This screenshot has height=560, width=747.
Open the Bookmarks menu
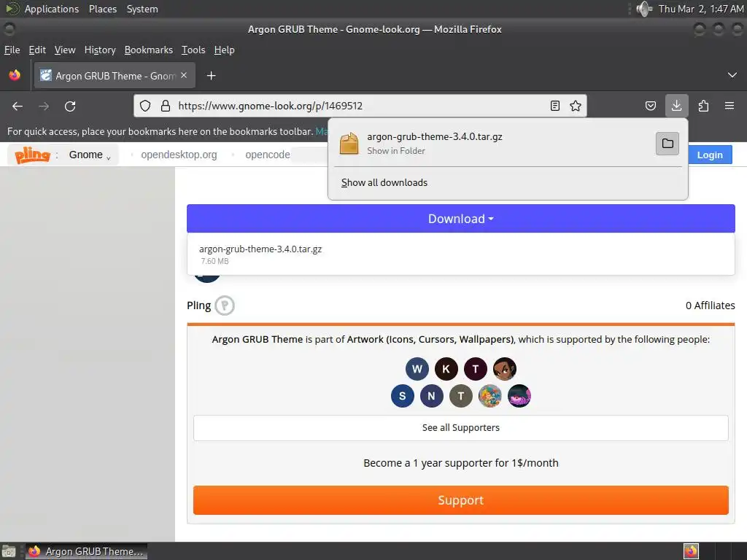pos(149,50)
